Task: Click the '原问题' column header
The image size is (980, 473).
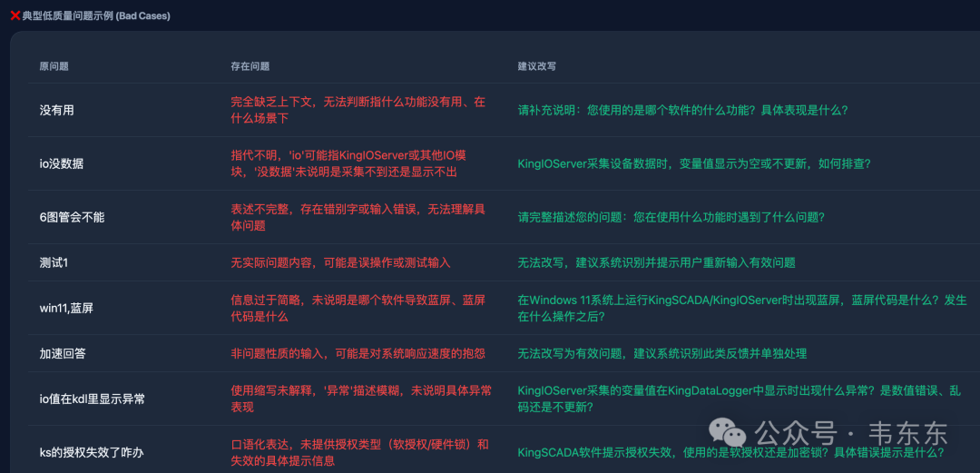Action: [x=54, y=66]
